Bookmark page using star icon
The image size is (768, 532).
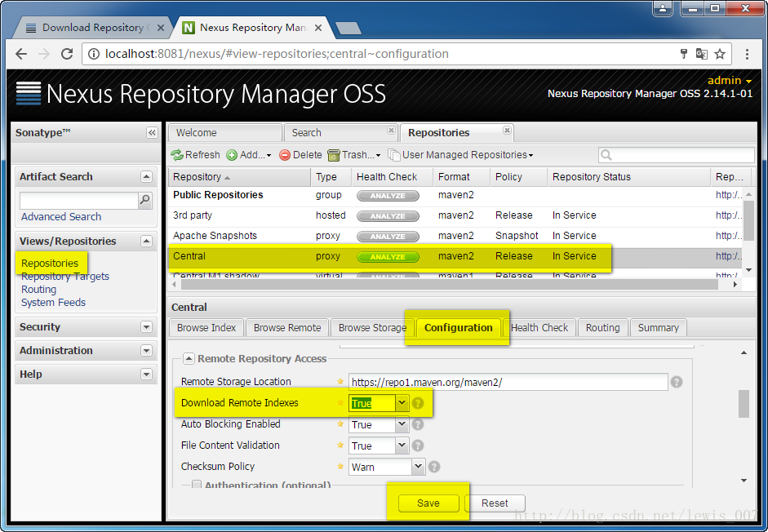(x=720, y=54)
